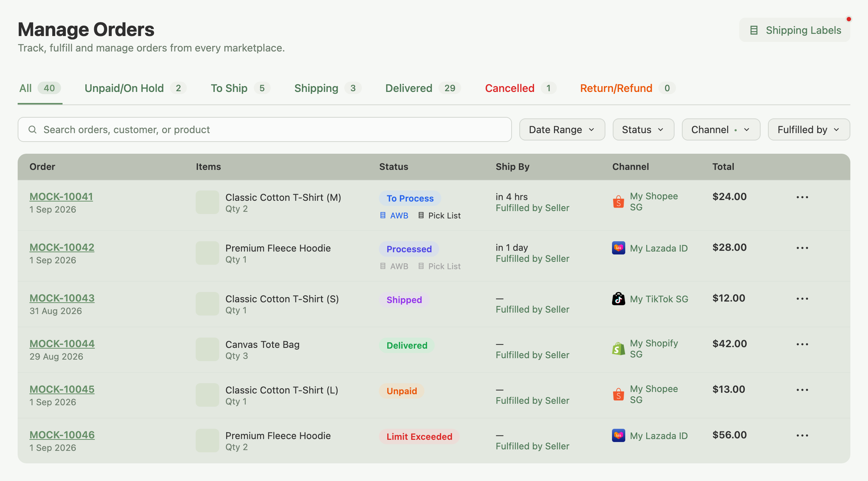The width and height of the screenshot is (868, 481).
Task: Open order MOCK-10044
Action: [x=62, y=344]
